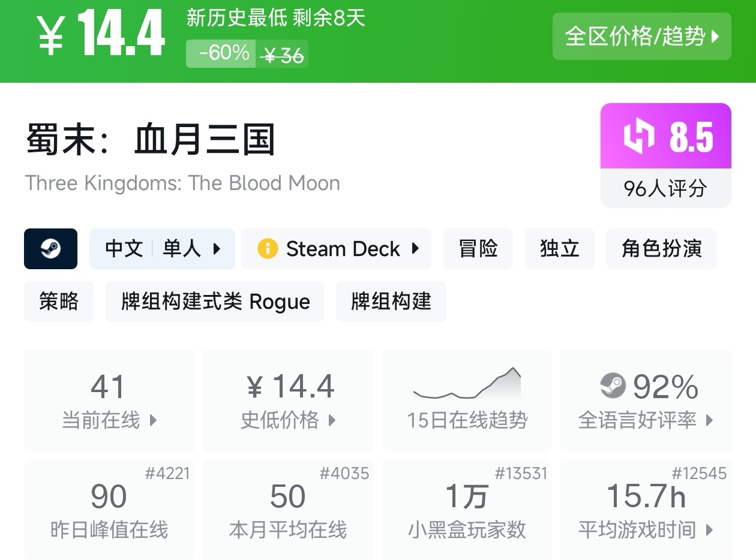Image resolution: width=756 pixels, height=560 pixels.
Task: Click the Xiaoheihe logo in rating box
Action: pos(638,137)
